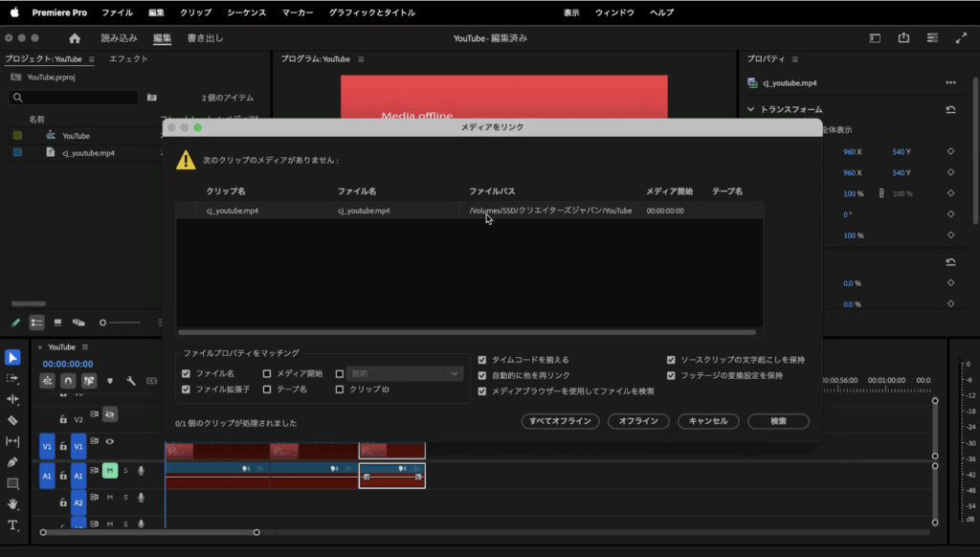
Task: Select the Razor tool in the toolbar
Action: 12,420
